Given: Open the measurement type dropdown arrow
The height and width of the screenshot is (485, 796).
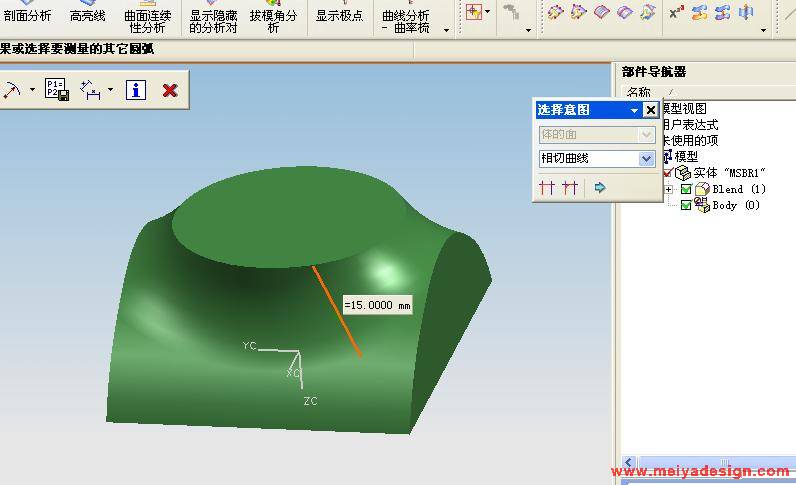Looking at the screenshot, I should pos(32,90).
